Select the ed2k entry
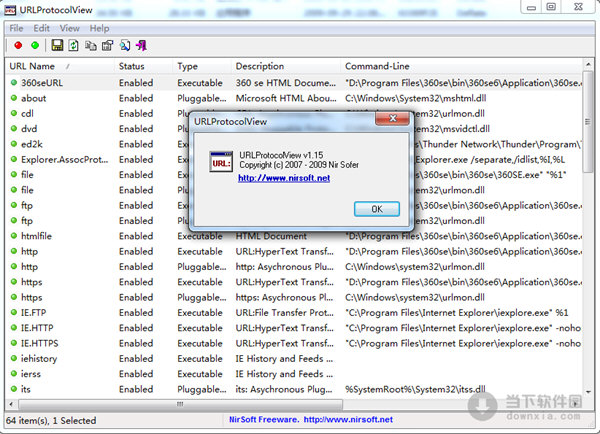Viewport: 600px width, 434px height. click(32, 144)
